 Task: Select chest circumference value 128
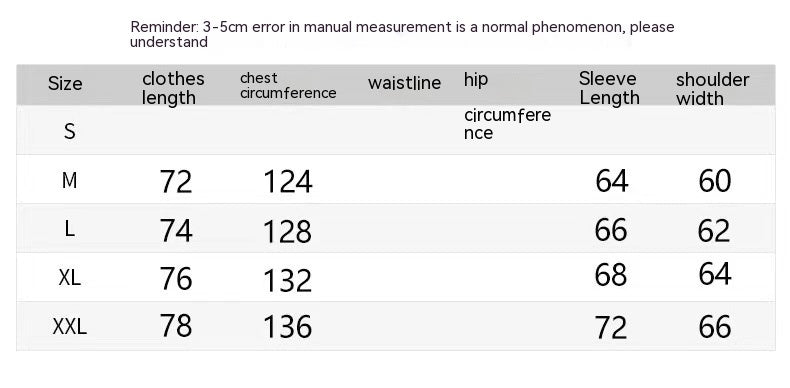coord(288,232)
